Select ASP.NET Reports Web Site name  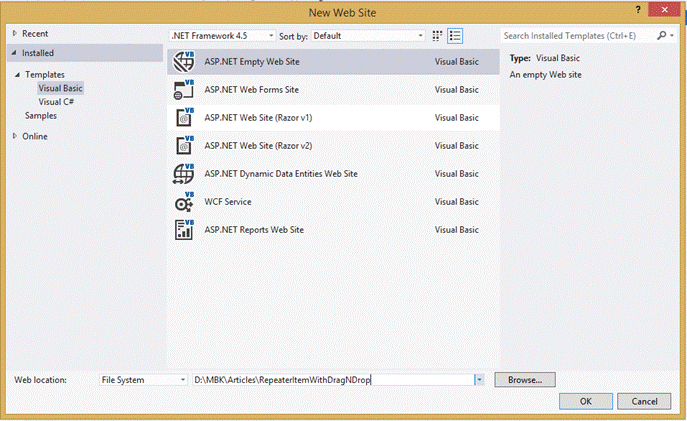pos(254,230)
